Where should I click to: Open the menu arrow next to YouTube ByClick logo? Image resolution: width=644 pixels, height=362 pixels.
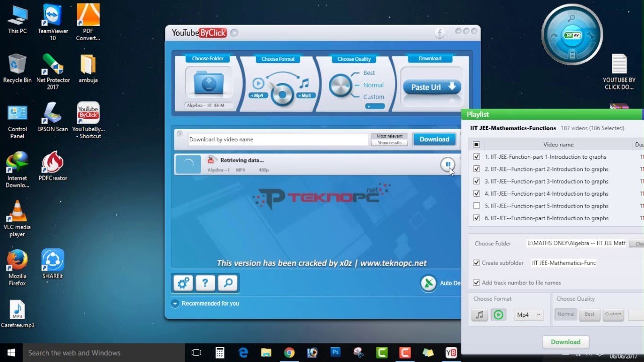click(234, 33)
